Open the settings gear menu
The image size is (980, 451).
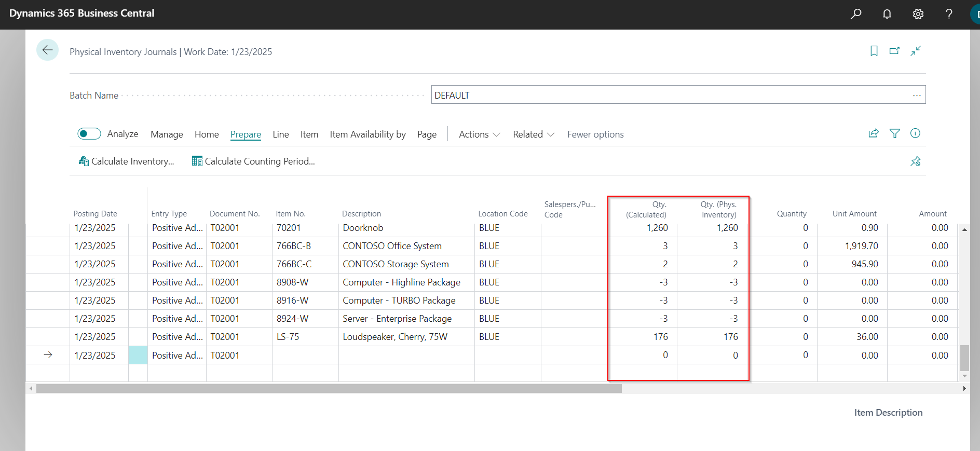click(918, 14)
